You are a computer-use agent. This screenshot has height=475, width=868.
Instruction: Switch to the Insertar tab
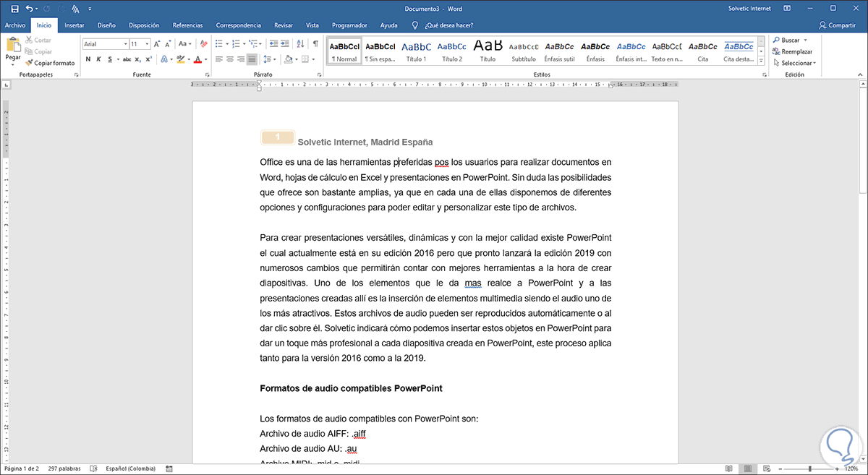[x=74, y=25]
